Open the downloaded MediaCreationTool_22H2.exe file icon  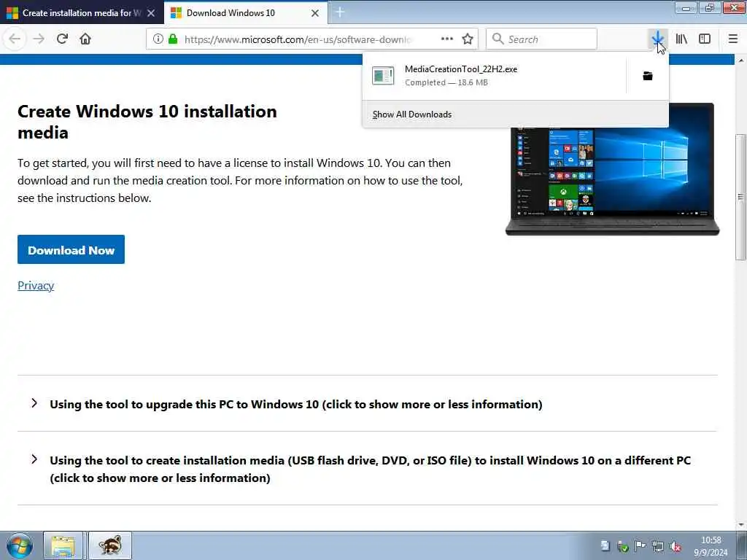pyautogui.click(x=383, y=76)
